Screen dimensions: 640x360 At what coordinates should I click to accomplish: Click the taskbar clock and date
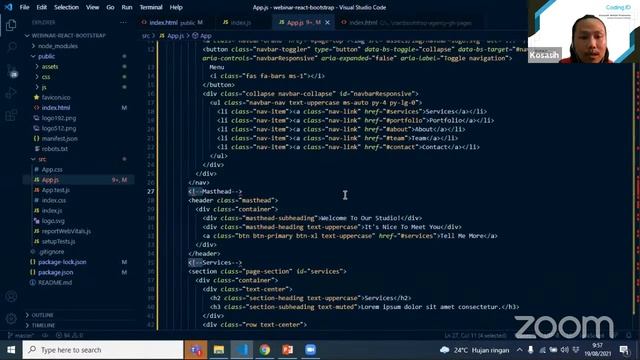pyautogui.click(x=598, y=350)
